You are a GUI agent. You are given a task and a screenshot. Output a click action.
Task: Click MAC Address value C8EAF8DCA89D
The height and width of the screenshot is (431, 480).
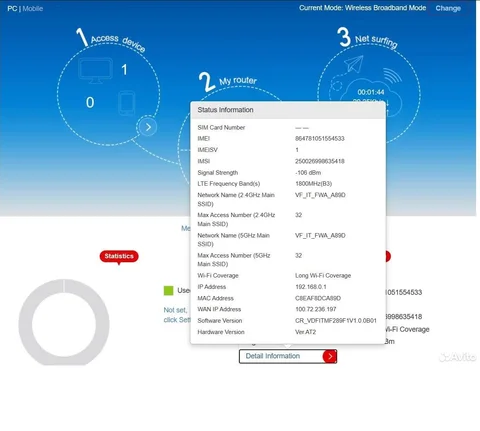coord(318,298)
